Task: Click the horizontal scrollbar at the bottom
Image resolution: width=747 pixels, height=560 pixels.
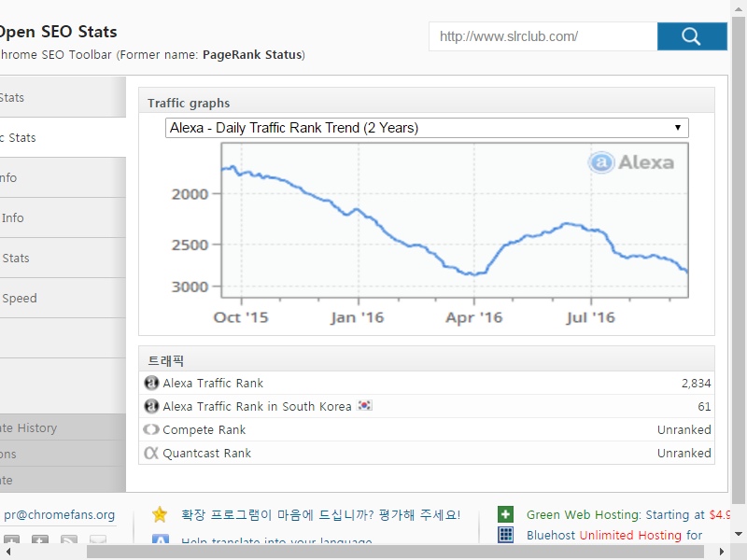Action: [373, 552]
